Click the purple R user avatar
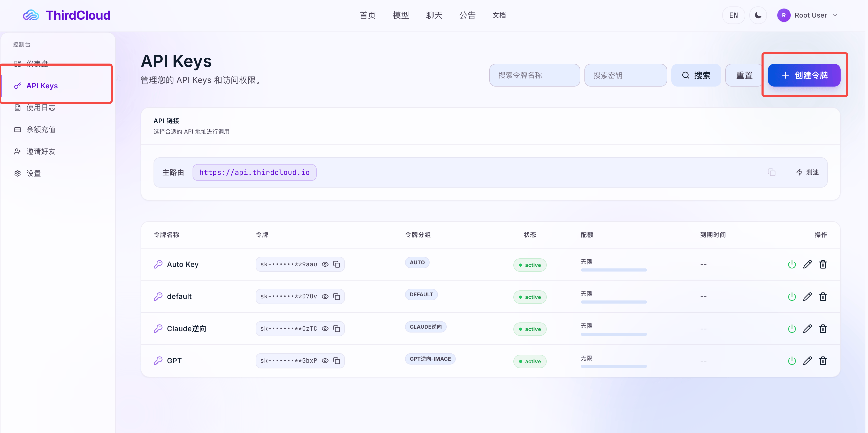 [x=784, y=15]
